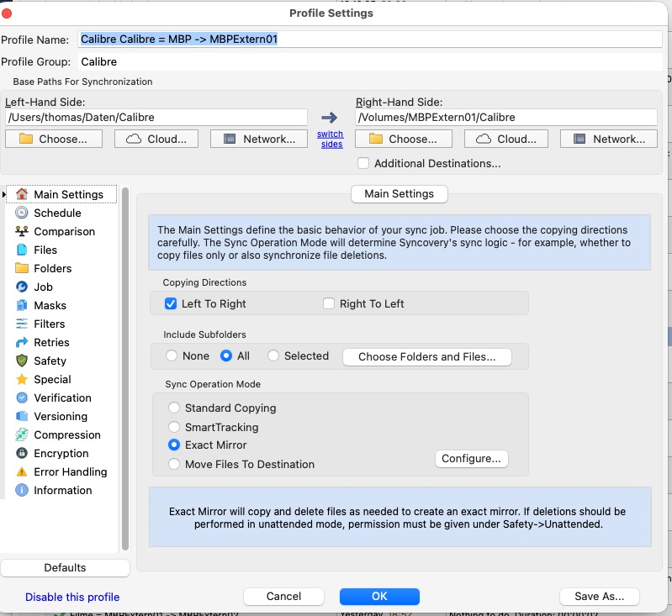Click the Error Handling warning icon
The width and height of the screenshot is (672, 616).
(x=22, y=472)
